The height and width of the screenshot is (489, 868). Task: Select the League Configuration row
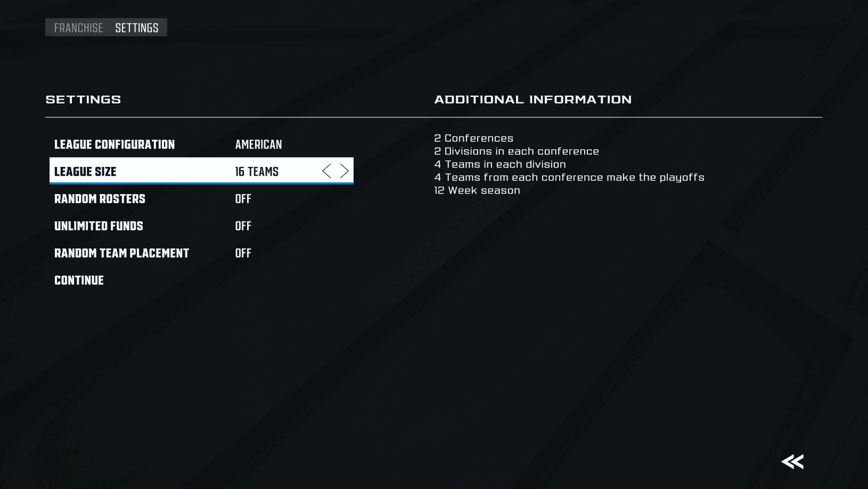201,144
